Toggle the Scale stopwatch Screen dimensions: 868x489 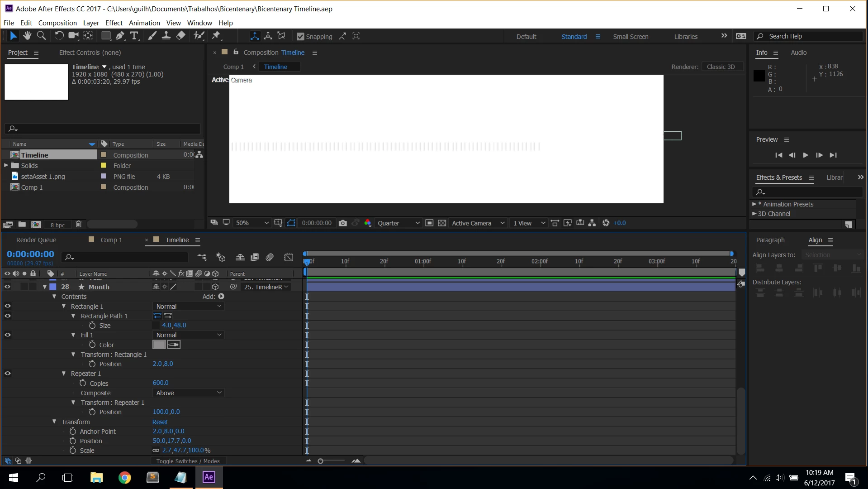click(73, 450)
